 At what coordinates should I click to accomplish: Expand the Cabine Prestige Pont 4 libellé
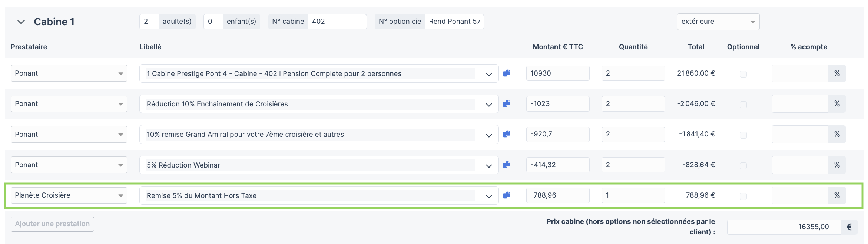(488, 74)
